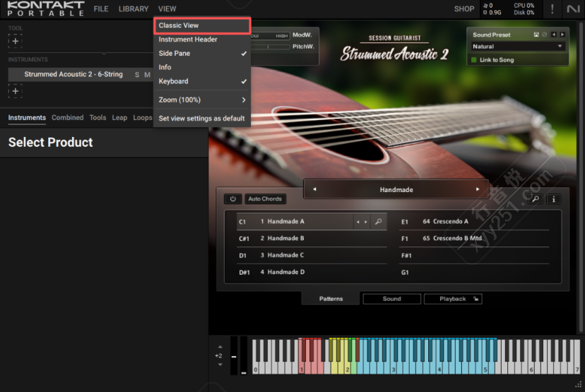Save the current sound preset
The image size is (585, 392).
coord(536,35)
